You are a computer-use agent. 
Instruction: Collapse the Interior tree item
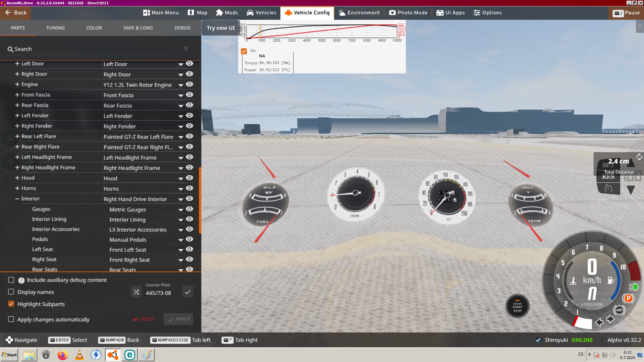coord(17,199)
